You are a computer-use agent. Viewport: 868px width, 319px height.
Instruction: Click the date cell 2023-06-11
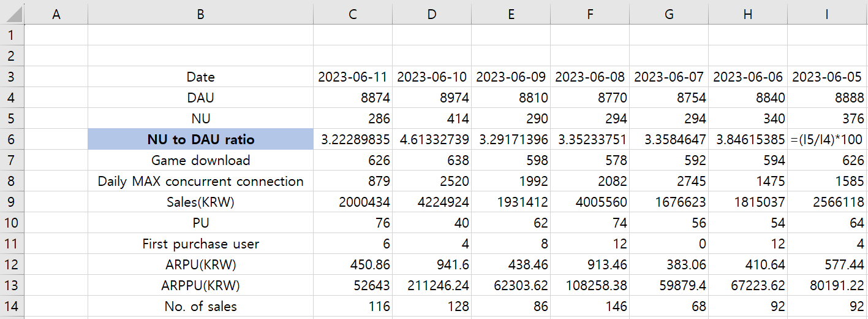[x=353, y=77]
